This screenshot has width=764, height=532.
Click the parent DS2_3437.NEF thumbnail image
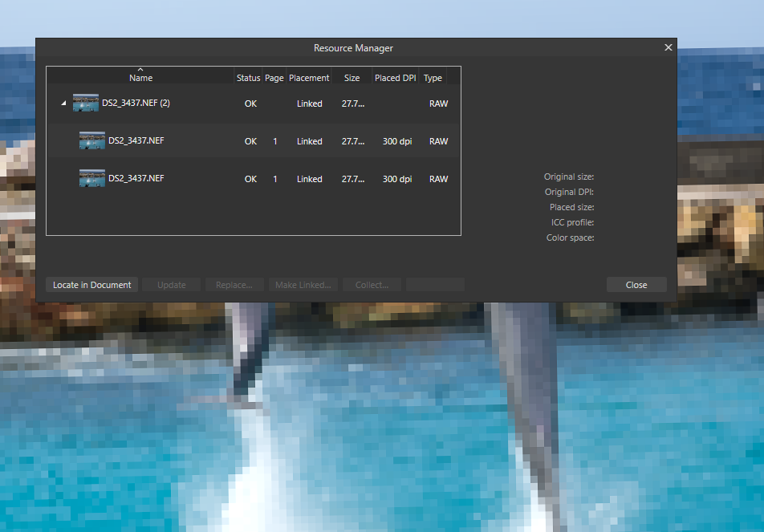click(x=85, y=103)
